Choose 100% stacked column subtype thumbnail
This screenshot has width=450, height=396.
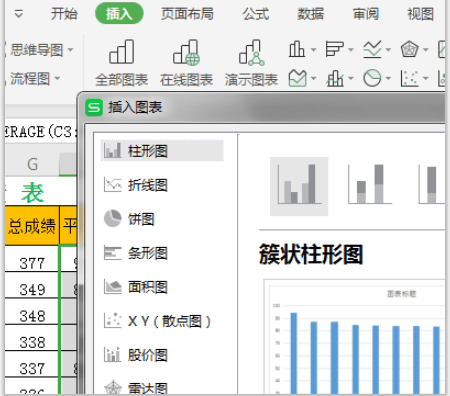[431, 184]
